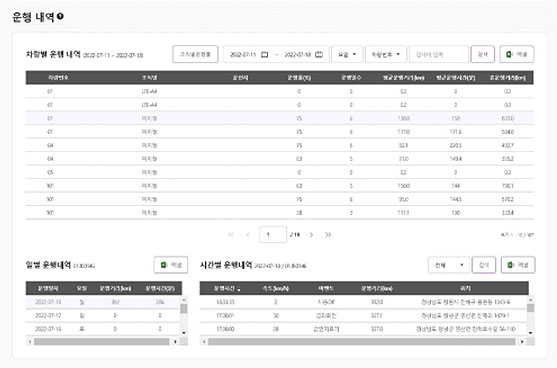
Task: Click the 조직명 column header
Action: click(x=149, y=77)
